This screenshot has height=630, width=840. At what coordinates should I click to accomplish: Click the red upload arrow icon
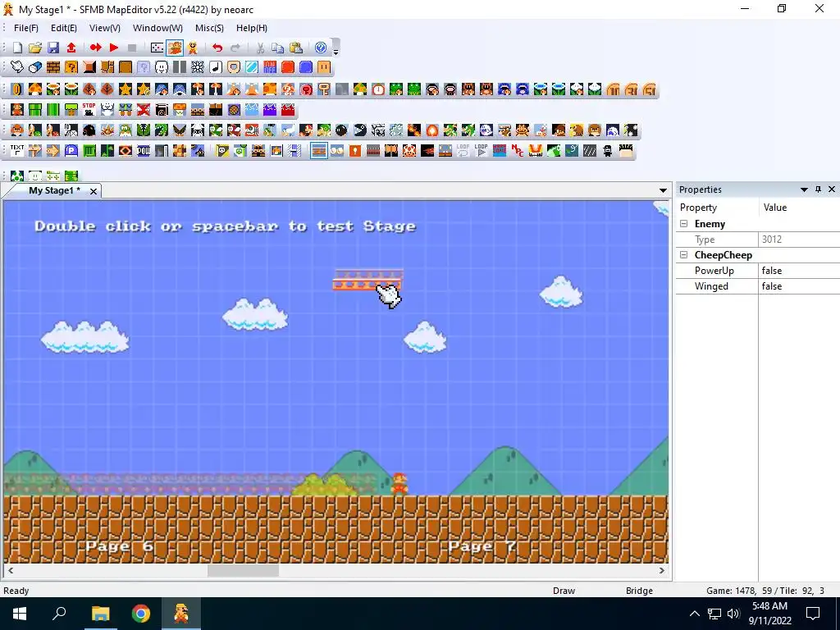(71, 48)
